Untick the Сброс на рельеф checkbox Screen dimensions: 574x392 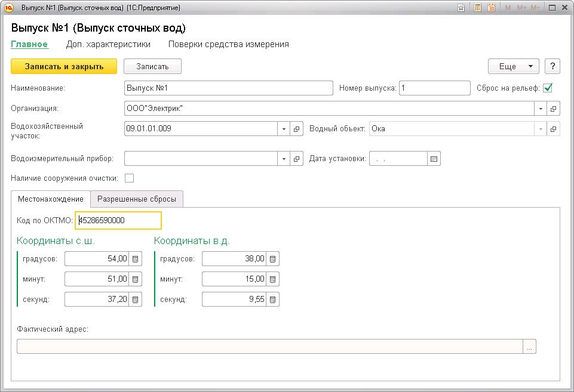[548, 88]
